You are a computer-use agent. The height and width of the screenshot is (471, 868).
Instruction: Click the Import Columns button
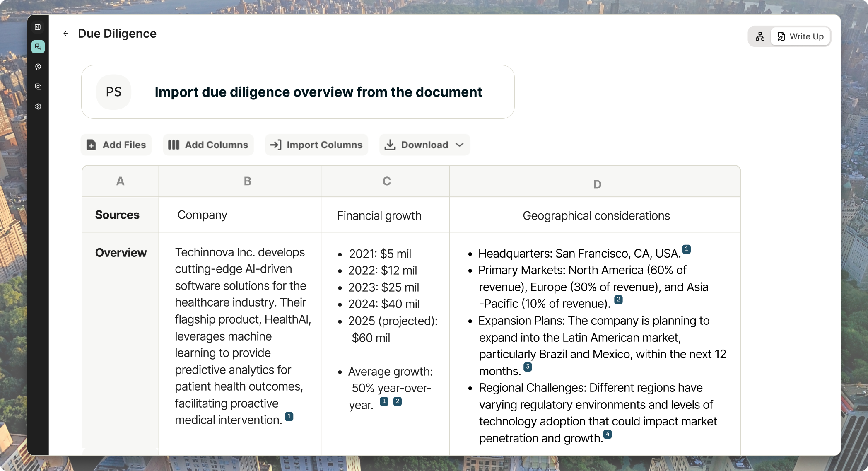[x=316, y=145]
